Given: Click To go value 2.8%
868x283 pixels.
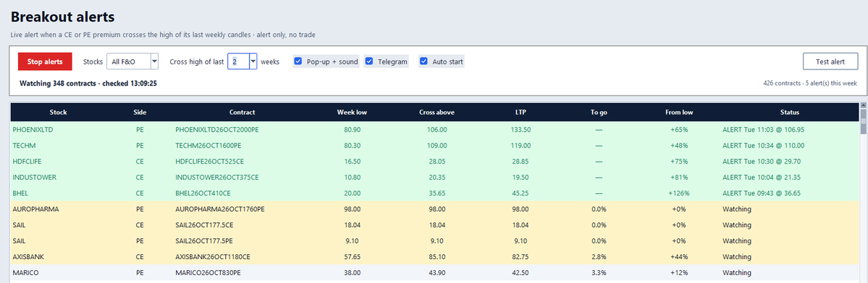Looking at the screenshot, I should tap(599, 257).
